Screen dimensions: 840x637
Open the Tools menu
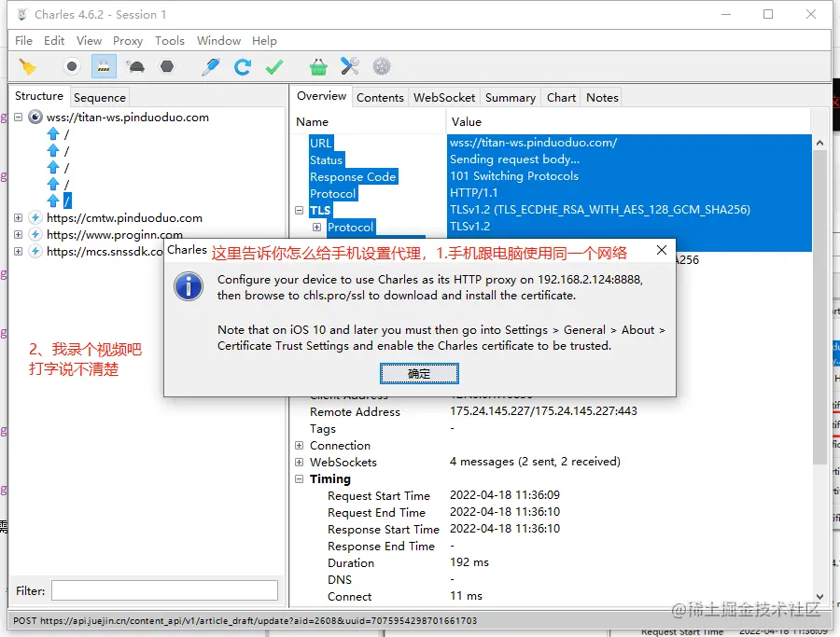[x=169, y=41]
